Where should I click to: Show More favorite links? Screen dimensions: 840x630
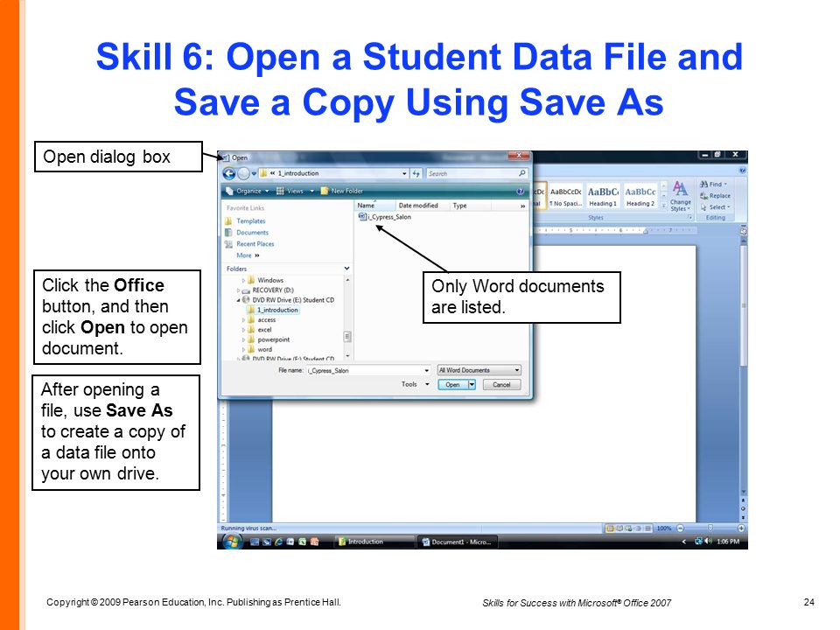point(248,255)
